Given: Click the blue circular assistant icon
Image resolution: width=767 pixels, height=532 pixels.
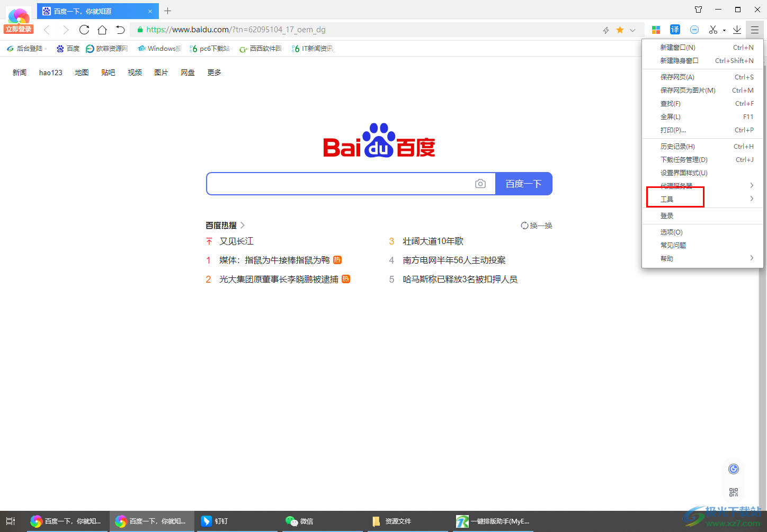Looking at the screenshot, I should [734, 469].
